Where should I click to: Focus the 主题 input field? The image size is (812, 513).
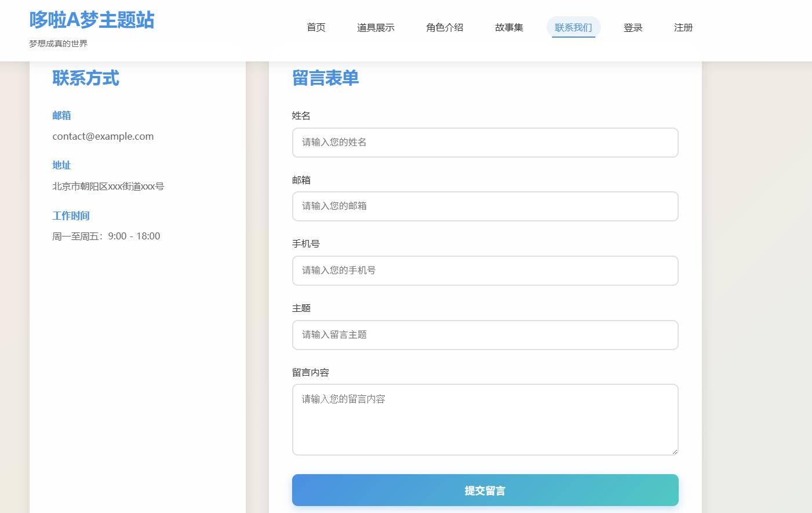[485, 335]
